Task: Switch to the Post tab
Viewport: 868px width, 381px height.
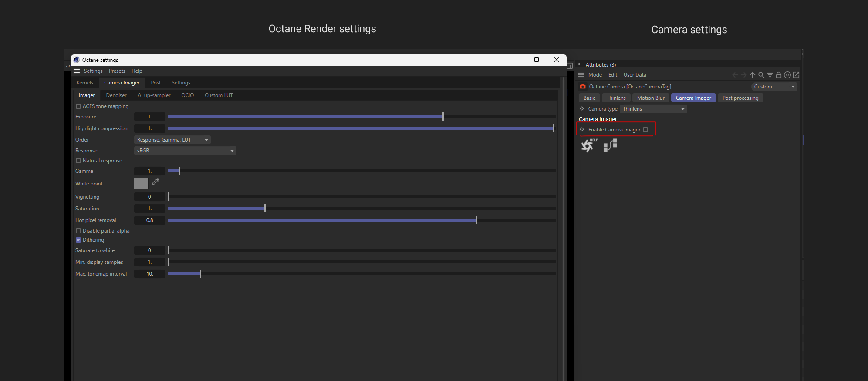Action: (x=156, y=83)
